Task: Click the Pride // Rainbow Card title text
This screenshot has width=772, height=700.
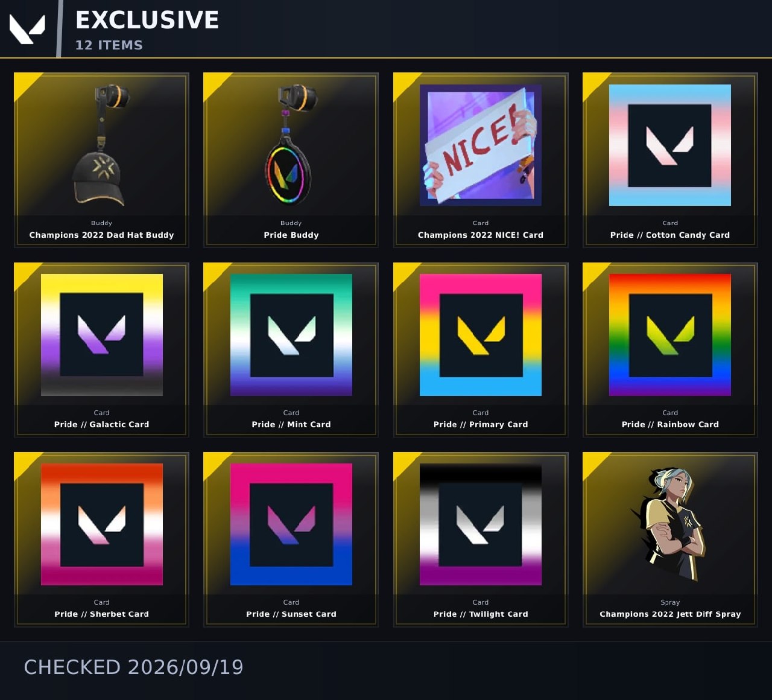Action: (x=670, y=424)
